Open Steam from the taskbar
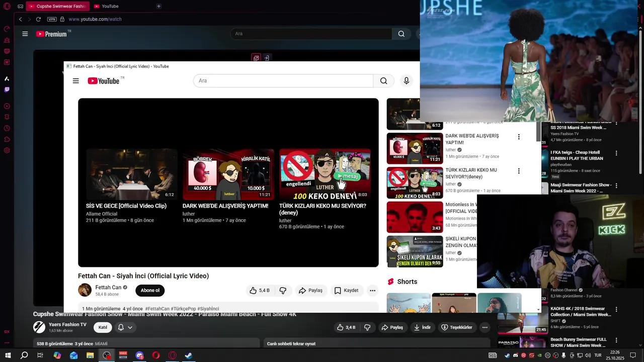 pyautogui.click(x=189, y=355)
